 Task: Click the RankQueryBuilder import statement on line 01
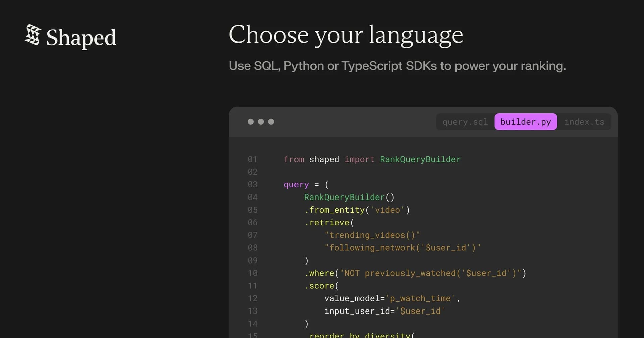point(372,159)
